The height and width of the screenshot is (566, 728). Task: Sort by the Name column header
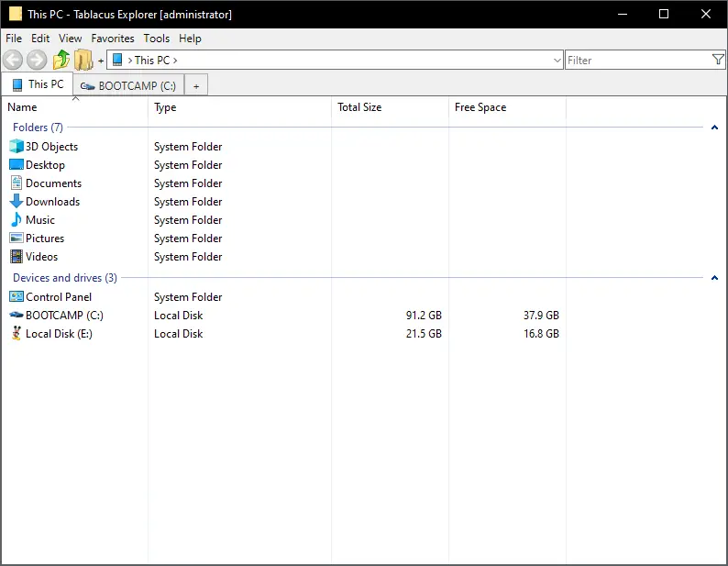(75, 107)
